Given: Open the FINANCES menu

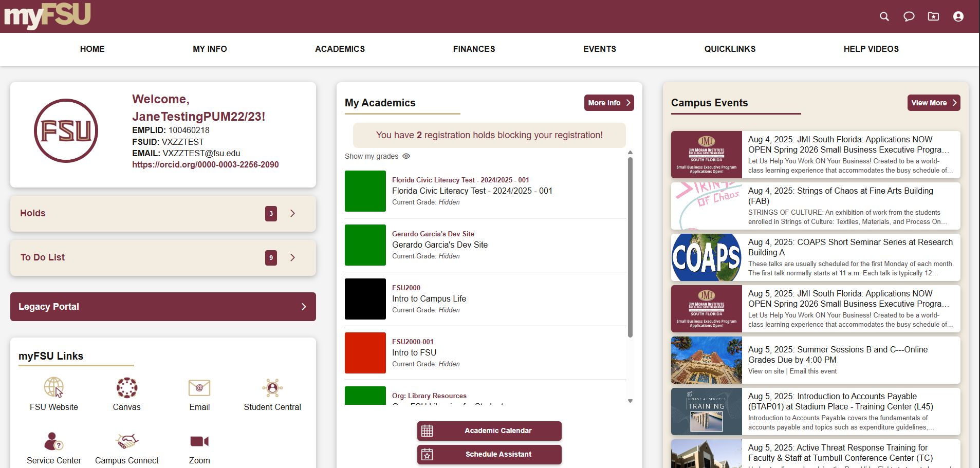Looking at the screenshot, I should click(x=474, y=49).
